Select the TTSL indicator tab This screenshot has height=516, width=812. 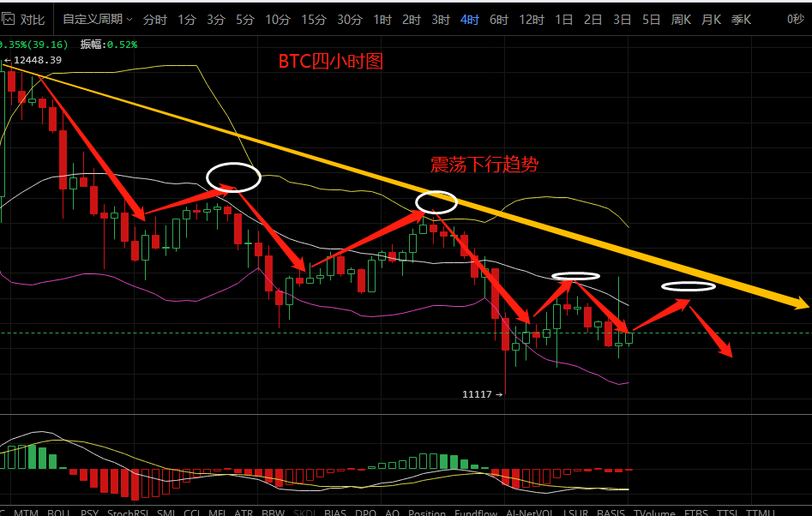(727, 513)
